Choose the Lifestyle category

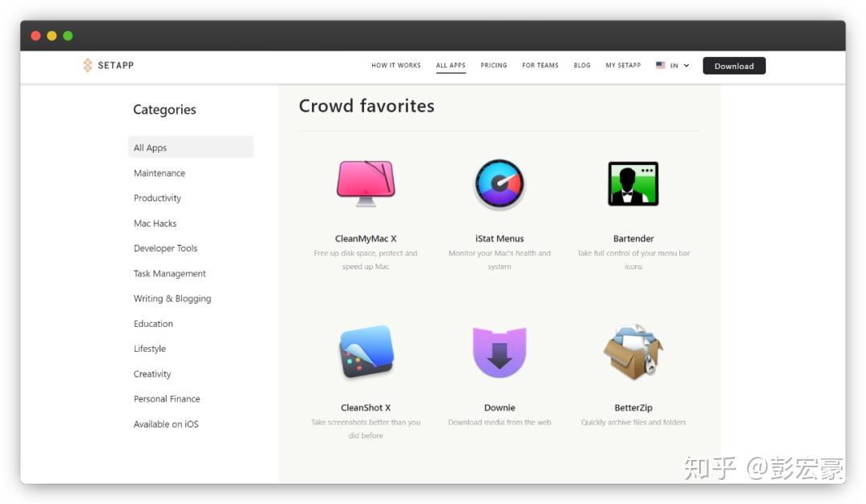pyautogui.click(x=150, y=349)
